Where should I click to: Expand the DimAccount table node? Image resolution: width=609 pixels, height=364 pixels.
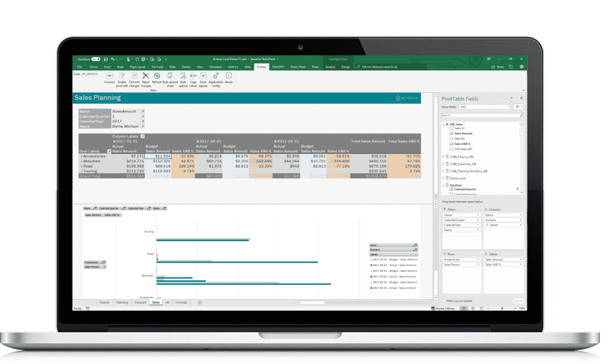tap(443, 178)
